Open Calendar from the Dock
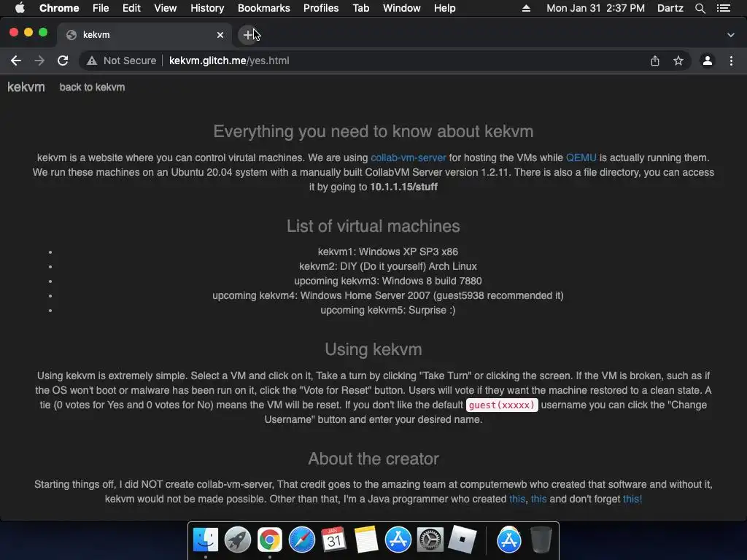The height and width of the screenshot is (560, 747). click(333, 540)
